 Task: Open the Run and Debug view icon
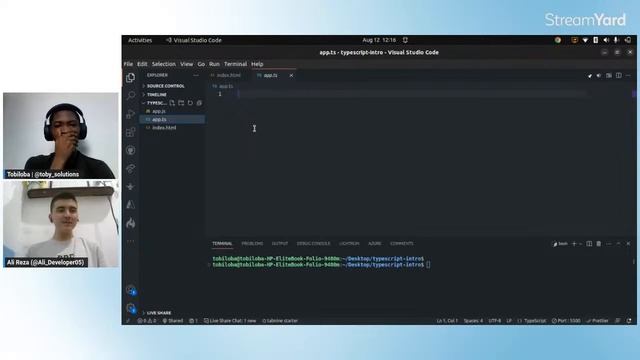(x=131, y=114)
